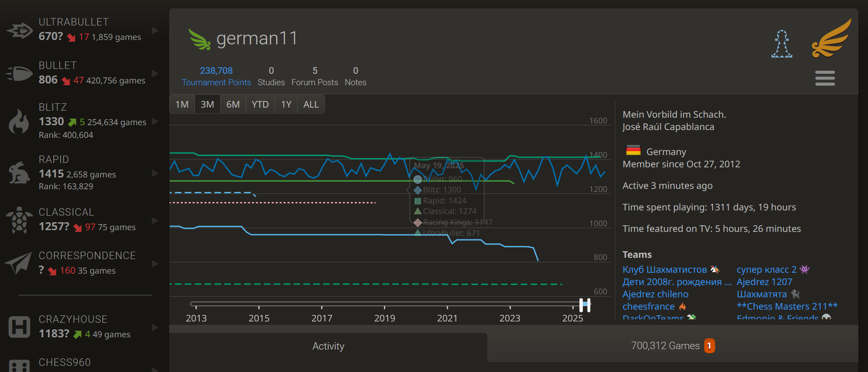Screen dimensions: 868x372
Task: Select the ALL chart range
Action: 311,105
